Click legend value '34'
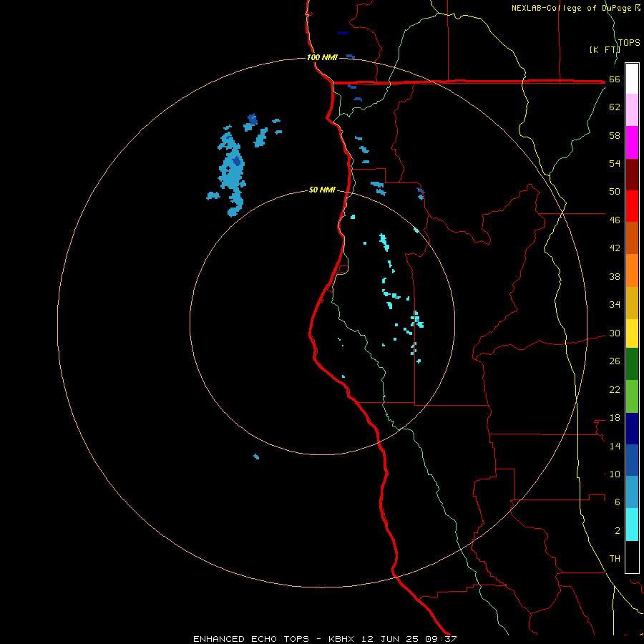644x644 pixels. 615,305
